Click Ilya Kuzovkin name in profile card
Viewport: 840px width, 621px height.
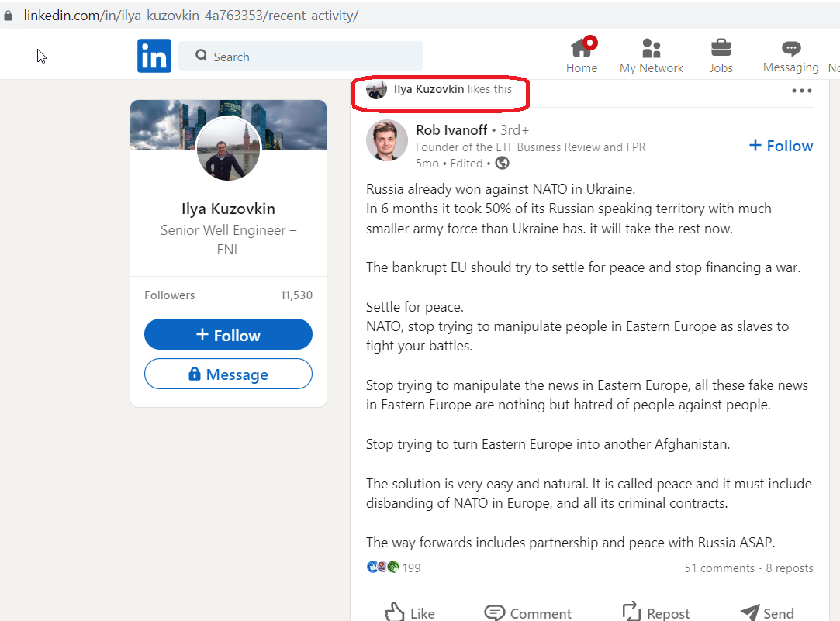click(x=228, y=209)
